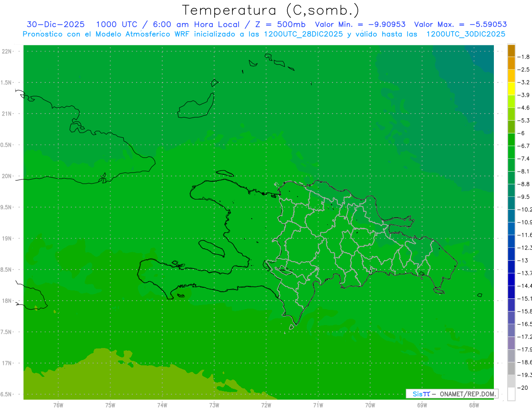This screenshot has width=532, height=411.
Task: Click the '6:00 am Hora Local' text
Action: coord(196,24)
